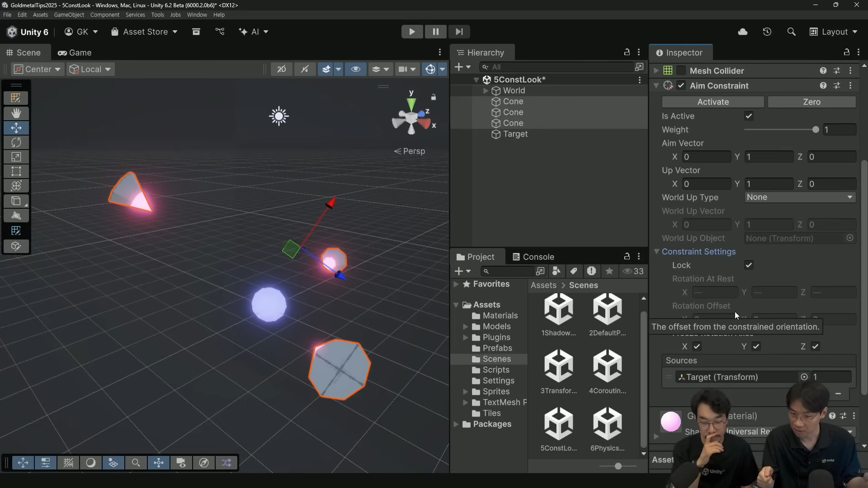Toggle the Is Active checkbox
Screen dimensions: 868x488
[x=749, y=116]
